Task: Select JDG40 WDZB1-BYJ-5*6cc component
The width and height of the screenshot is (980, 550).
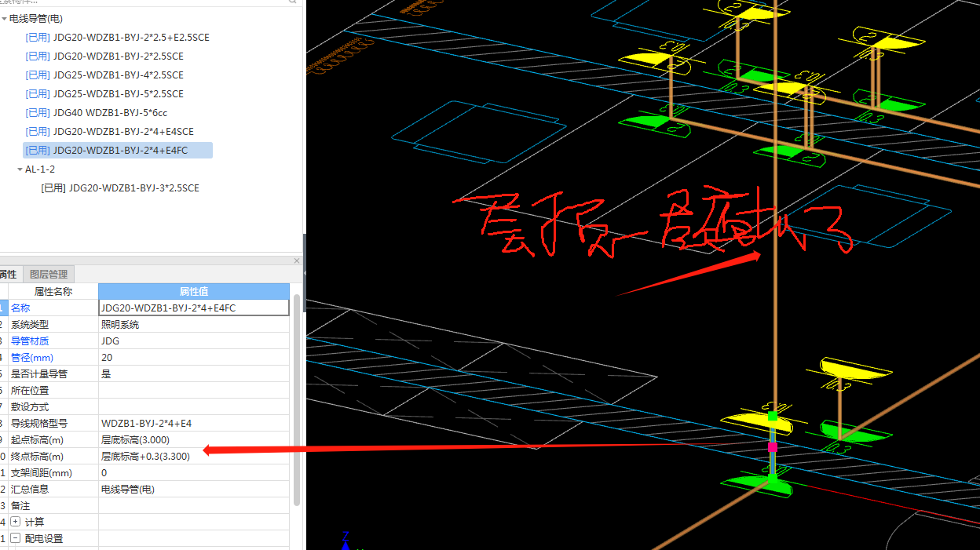Action: coord(97,112)
